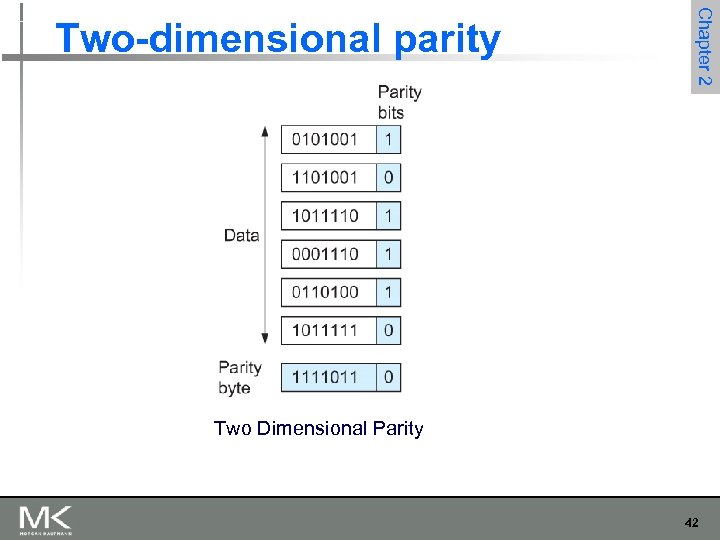
Task: Click the 'Parity byte' label
Action: click(240, 378)
